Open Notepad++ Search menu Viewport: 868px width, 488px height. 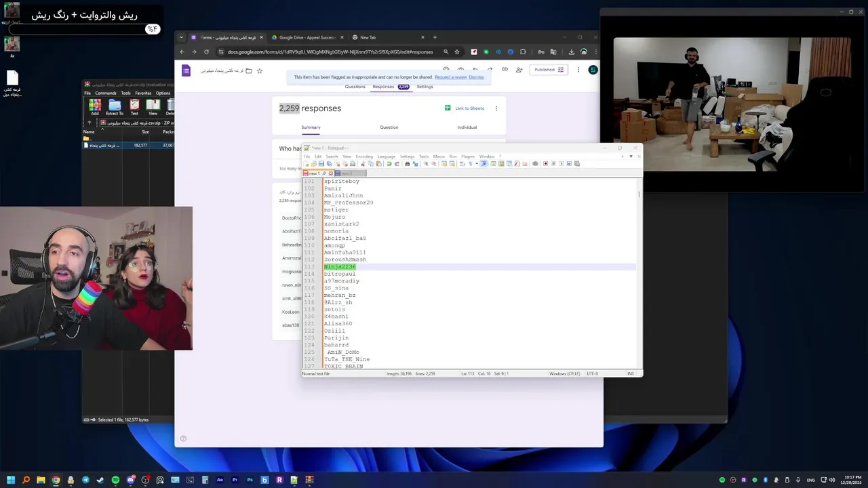tap(332, 157)
